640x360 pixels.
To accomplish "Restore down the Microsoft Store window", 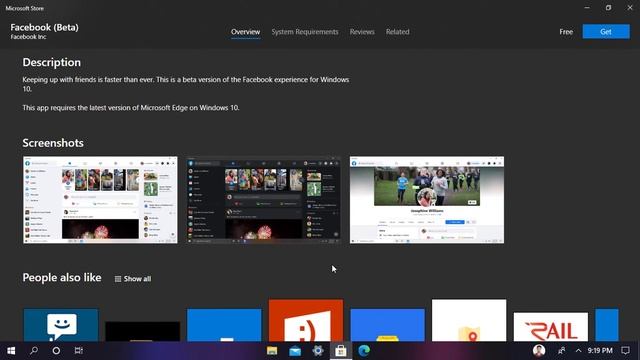I will (x=608, y=7).
